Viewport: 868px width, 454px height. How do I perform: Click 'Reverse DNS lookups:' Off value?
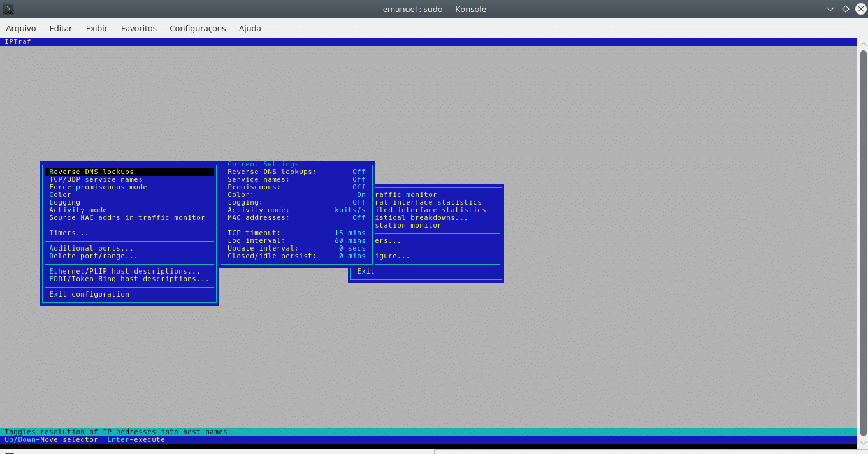coord(359,172)
